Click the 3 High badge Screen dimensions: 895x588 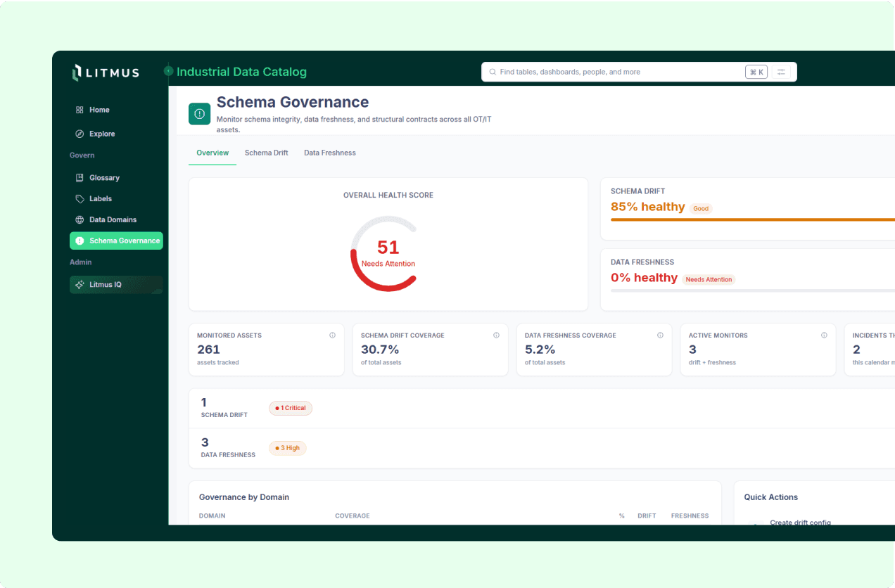288,448
